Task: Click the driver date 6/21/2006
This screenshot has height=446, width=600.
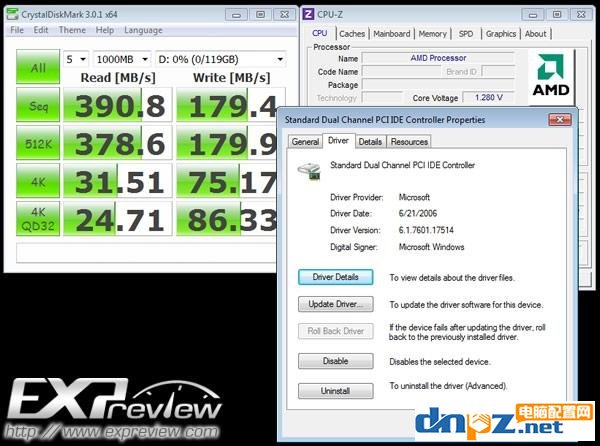Action: (417, 213)
